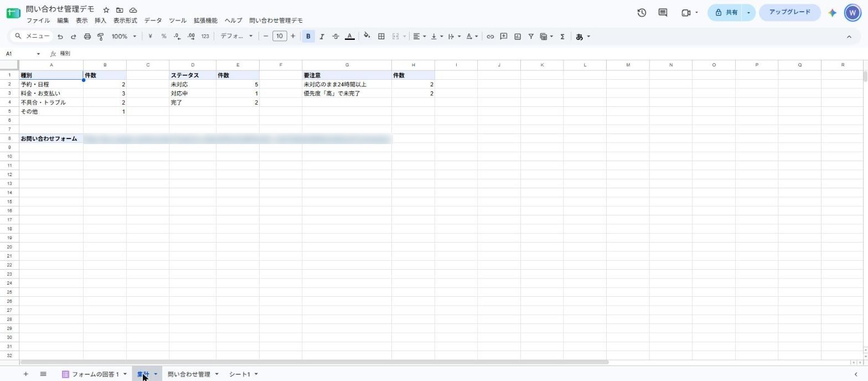
Task: Open the 表示 menu
Action: pyautogui.click(x=82, y=20)
